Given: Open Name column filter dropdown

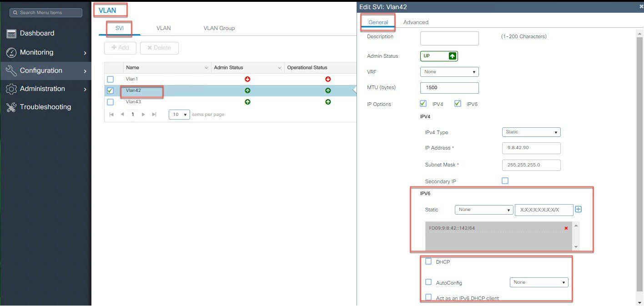Looking at the screenshot, I should [206, 68].
